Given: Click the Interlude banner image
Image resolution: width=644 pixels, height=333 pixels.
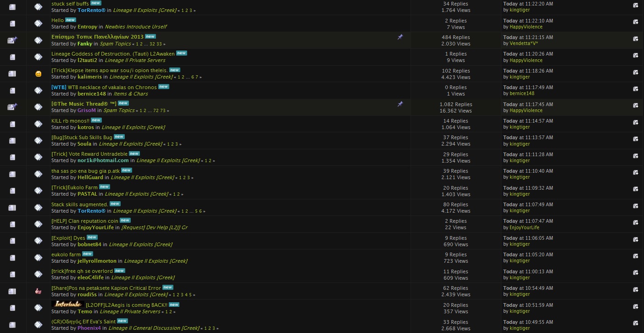Looking at the screenshot, I should [68, 304].
